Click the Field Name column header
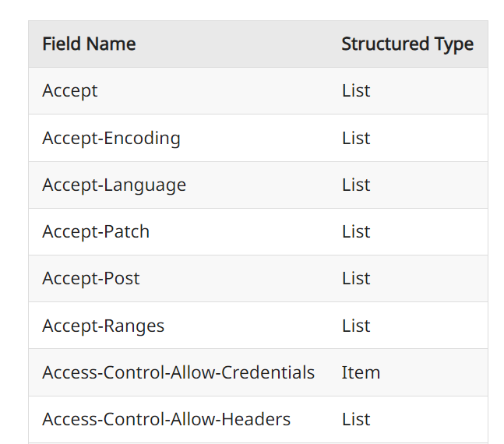Image resolution: width=504 pixels, height=444 pixels. 89,44
